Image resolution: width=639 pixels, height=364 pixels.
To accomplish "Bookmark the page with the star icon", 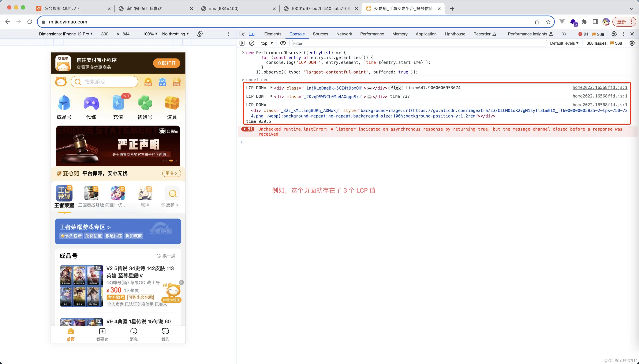I will point(548,22).
